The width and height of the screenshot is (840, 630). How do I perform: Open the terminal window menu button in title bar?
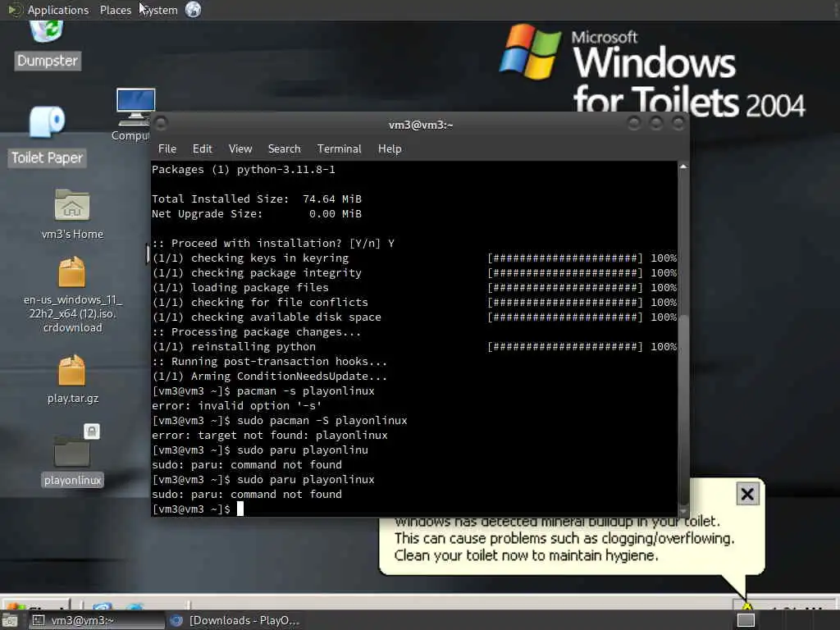(161, 124)
